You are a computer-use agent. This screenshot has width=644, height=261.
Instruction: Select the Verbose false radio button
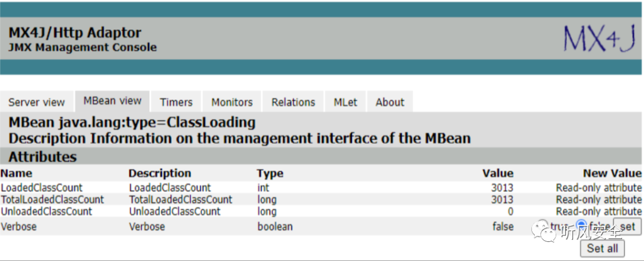tap(581, 225)
